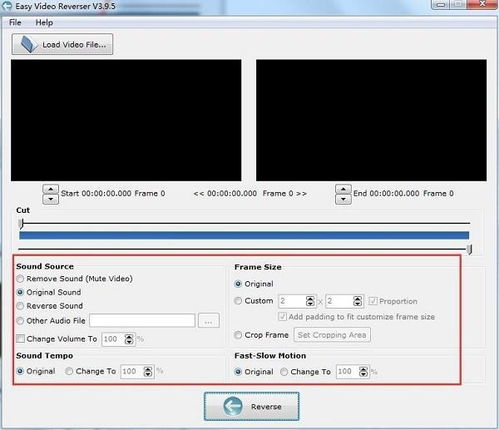The width and height of the screenshot is (499, 430).
Task: Increase End frame with up arrow
Action: click(x=343, y=189)
